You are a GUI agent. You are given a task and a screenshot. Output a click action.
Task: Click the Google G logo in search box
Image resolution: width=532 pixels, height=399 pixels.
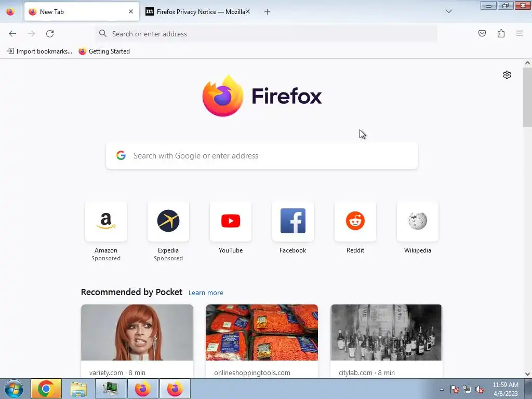point(121,155)
